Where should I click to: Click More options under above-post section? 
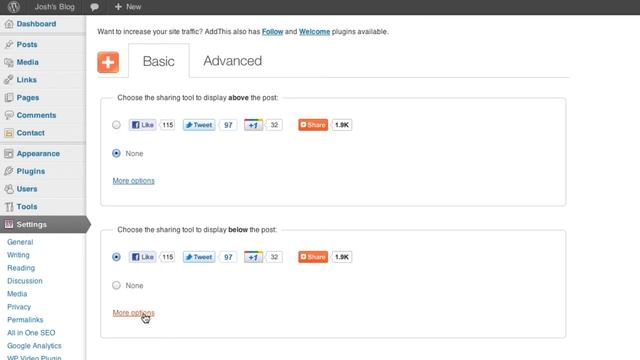pyautogui.click(x=133, y=181)
